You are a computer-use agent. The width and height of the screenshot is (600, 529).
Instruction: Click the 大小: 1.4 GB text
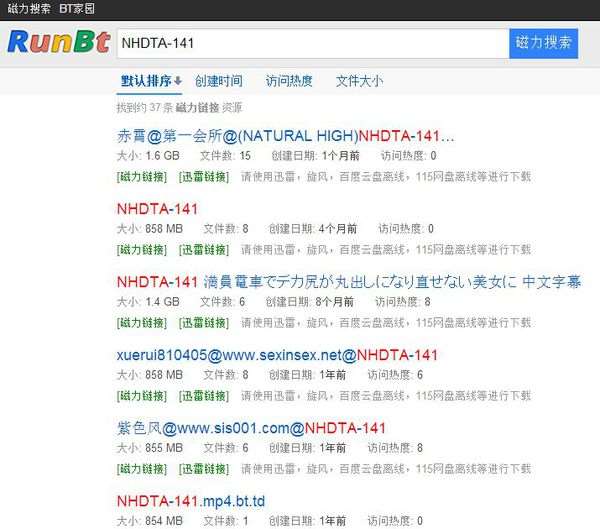[148, 302]
